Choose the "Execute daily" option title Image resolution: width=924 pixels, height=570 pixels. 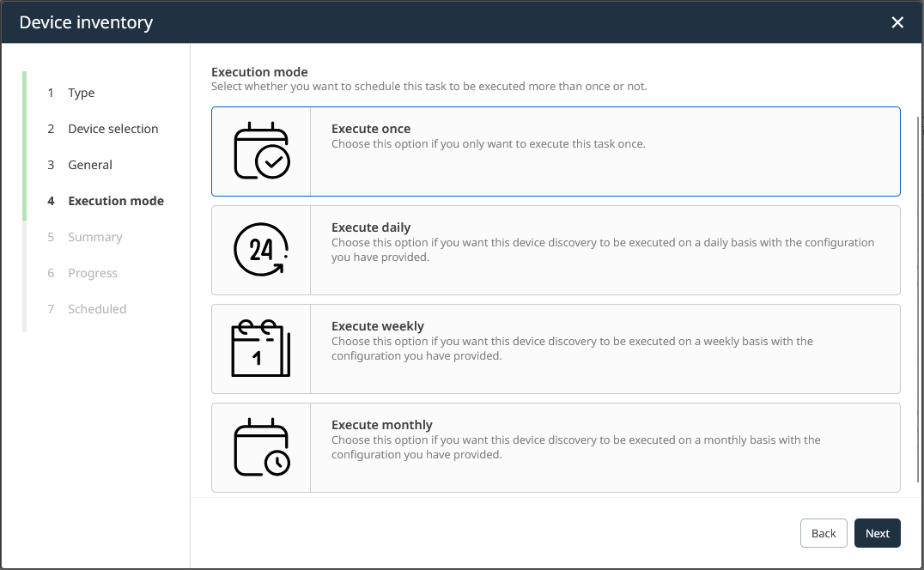click(x=371, y=227)
